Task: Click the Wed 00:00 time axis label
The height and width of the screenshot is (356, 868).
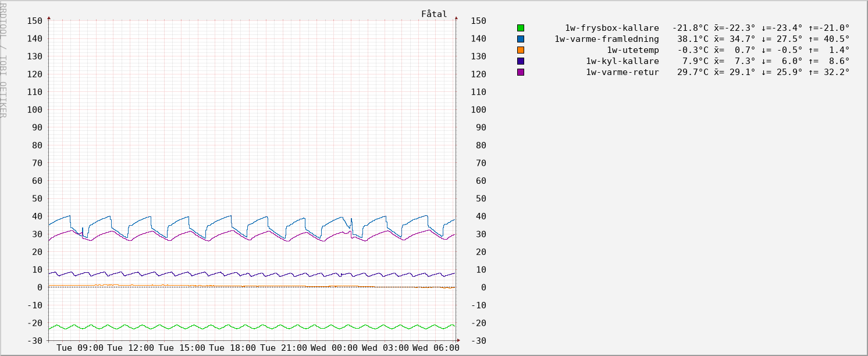Action: (x=334, y=348)
